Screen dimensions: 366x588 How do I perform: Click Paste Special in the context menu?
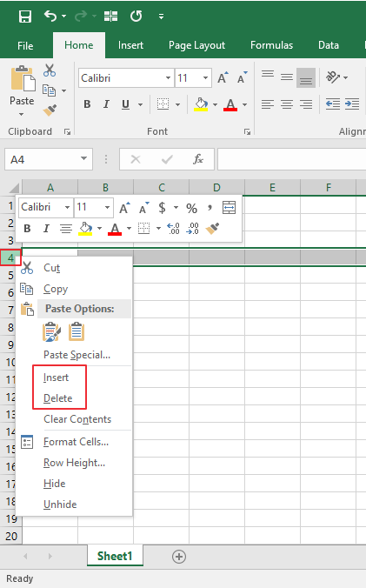click(x=77, y=355)
